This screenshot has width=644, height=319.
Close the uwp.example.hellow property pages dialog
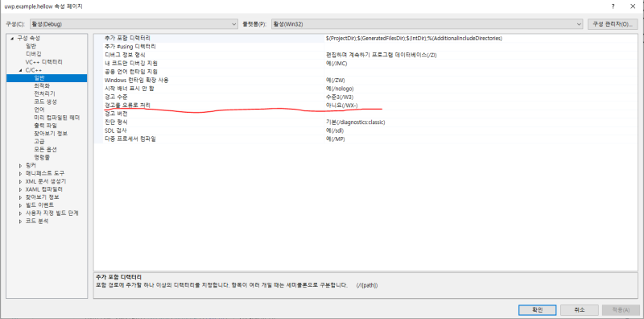[633, 6]
